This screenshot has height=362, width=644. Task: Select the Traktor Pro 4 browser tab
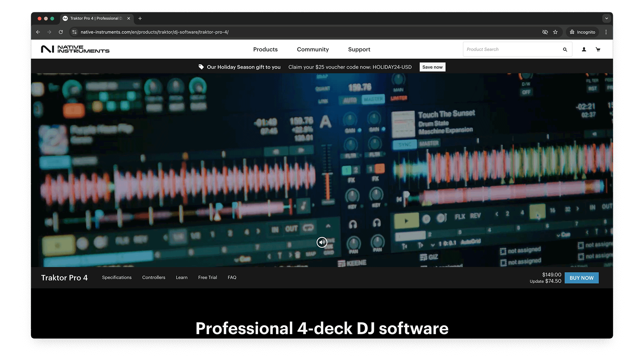[97, 18]
